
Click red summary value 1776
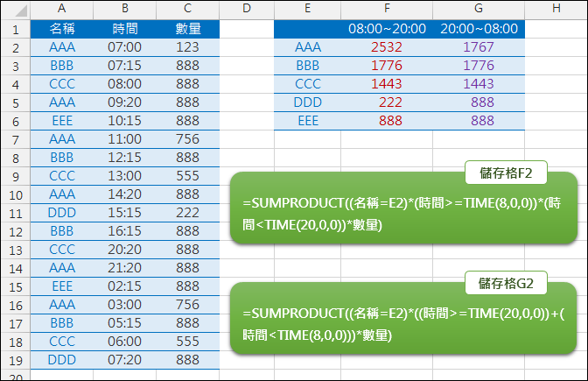pos(387,66)
